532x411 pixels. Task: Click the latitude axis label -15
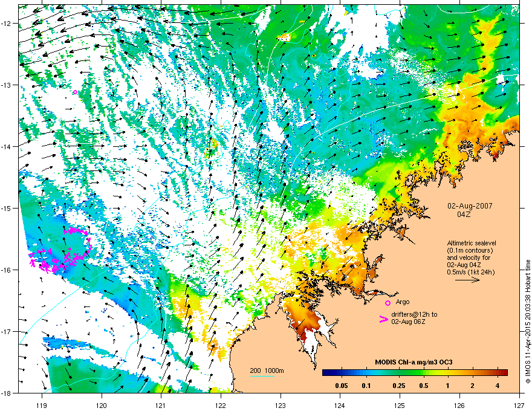[6, 208]
